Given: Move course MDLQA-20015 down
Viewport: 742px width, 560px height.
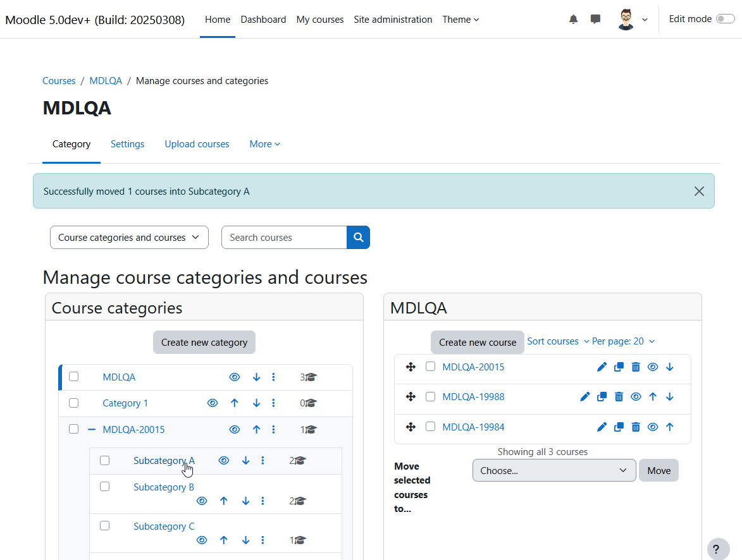Looking at the screenshot, I should tap(670, 367).
